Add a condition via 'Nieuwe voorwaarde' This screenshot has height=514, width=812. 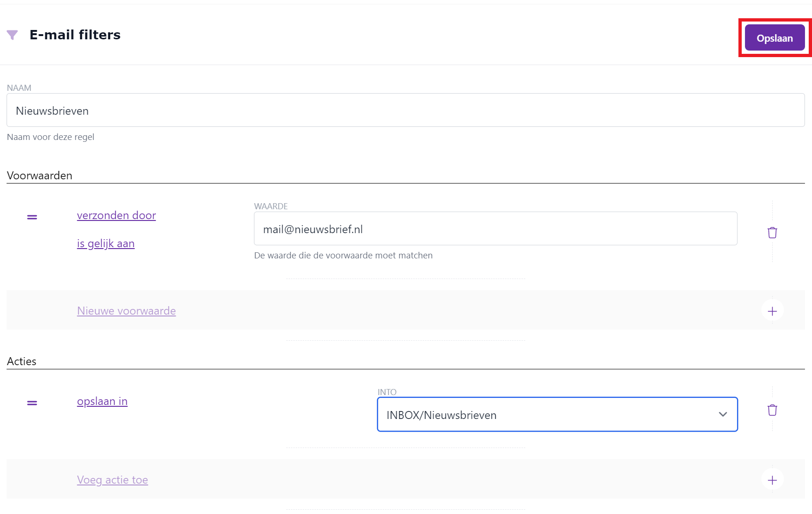pos(126,310)
